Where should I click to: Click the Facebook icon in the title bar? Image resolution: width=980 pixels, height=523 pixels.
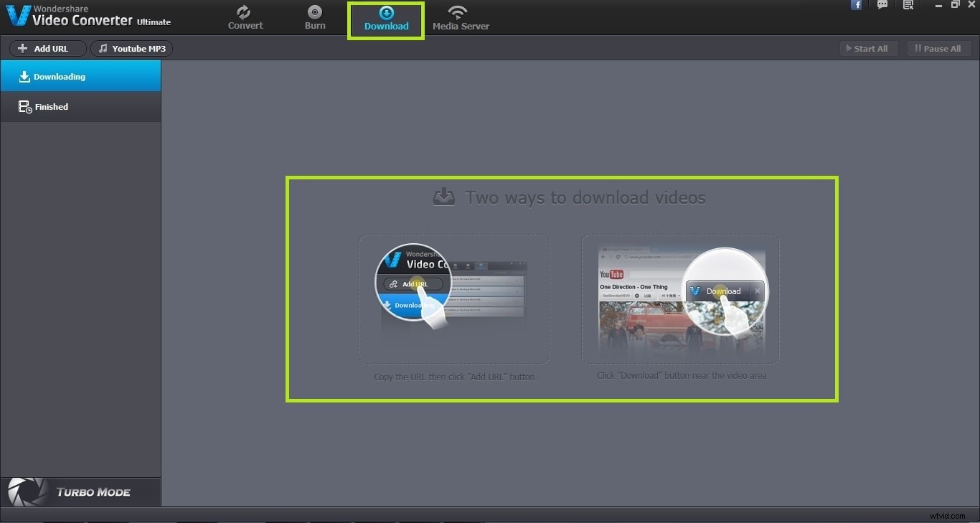point(857,5)
